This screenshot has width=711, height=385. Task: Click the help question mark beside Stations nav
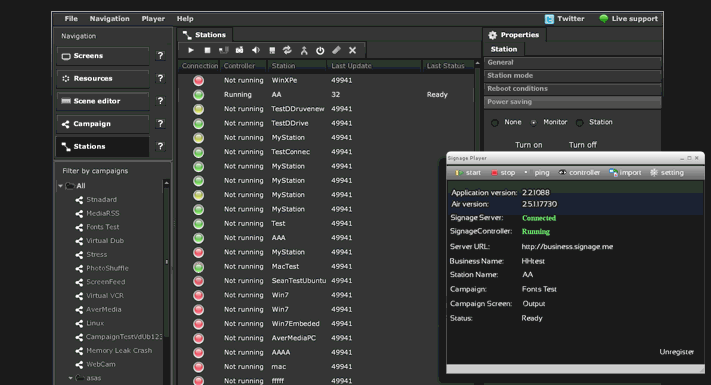160,146
